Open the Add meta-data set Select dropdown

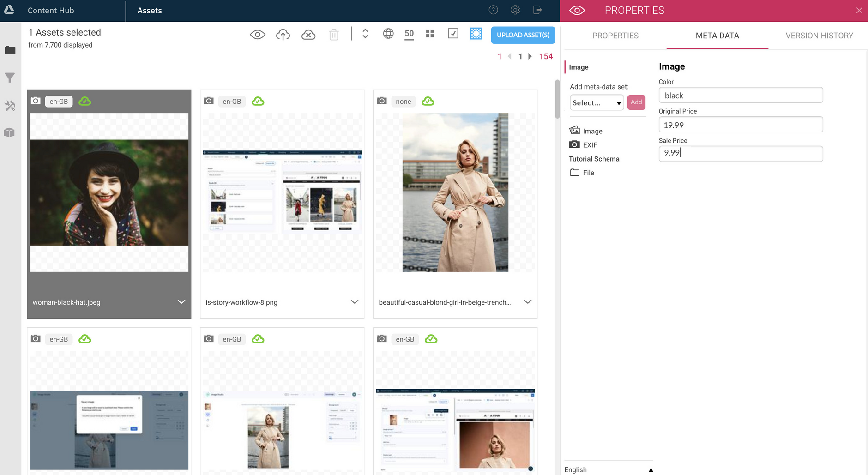(x=597, y=102)
